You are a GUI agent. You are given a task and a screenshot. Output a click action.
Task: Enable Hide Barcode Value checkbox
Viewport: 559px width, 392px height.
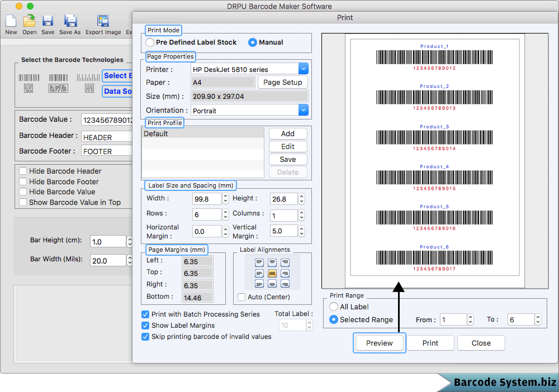[x=23, y=192]
